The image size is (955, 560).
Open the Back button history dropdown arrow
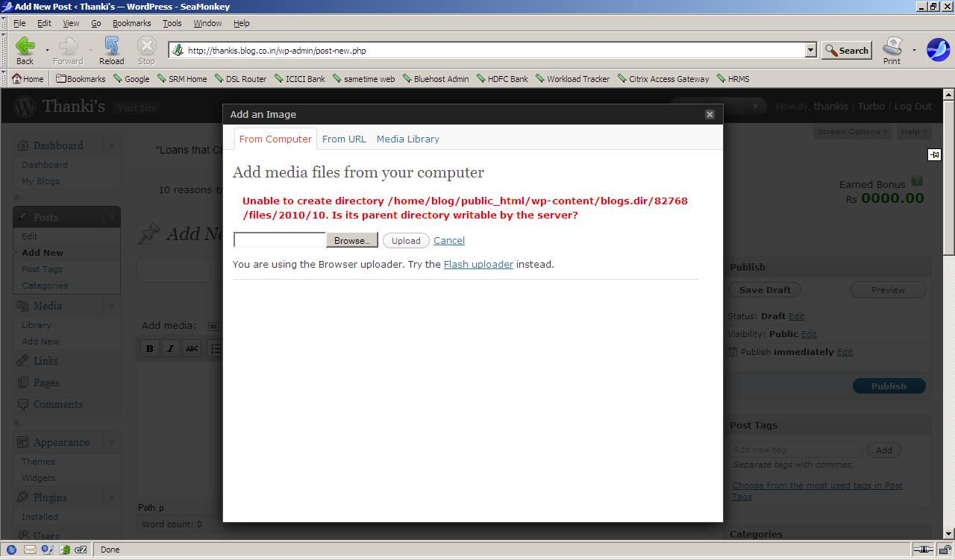point(47,50)
